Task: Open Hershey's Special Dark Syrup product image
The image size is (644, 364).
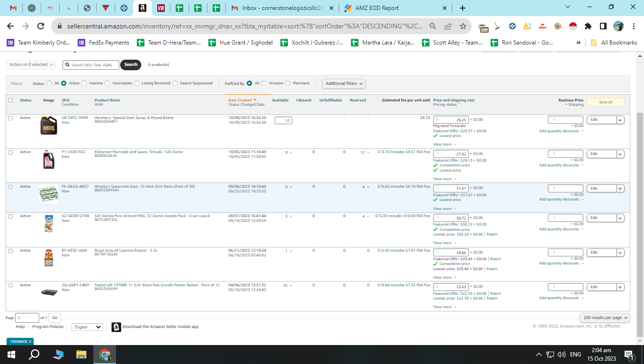Action: (49, 126)
